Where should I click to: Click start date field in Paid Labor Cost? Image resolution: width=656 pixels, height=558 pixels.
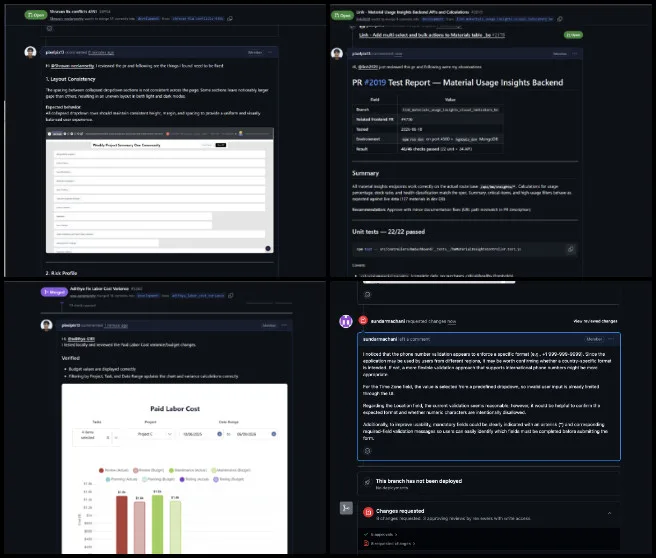point(202,434)
